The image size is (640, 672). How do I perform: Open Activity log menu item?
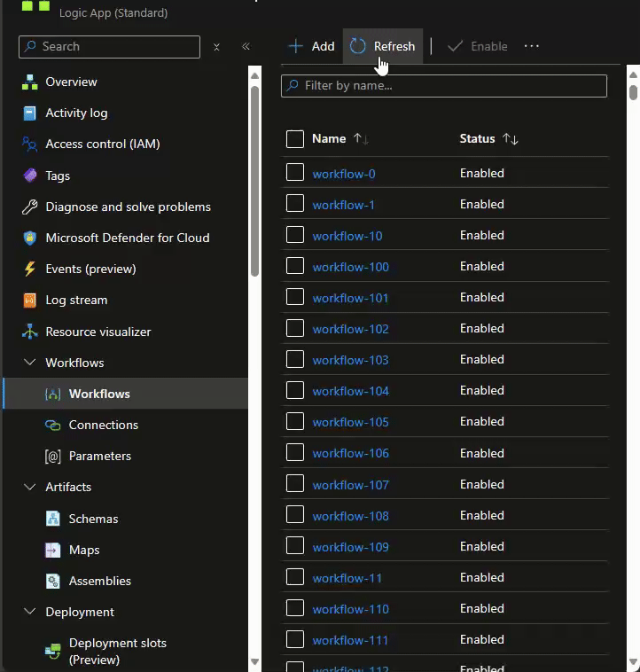point(77,113)
